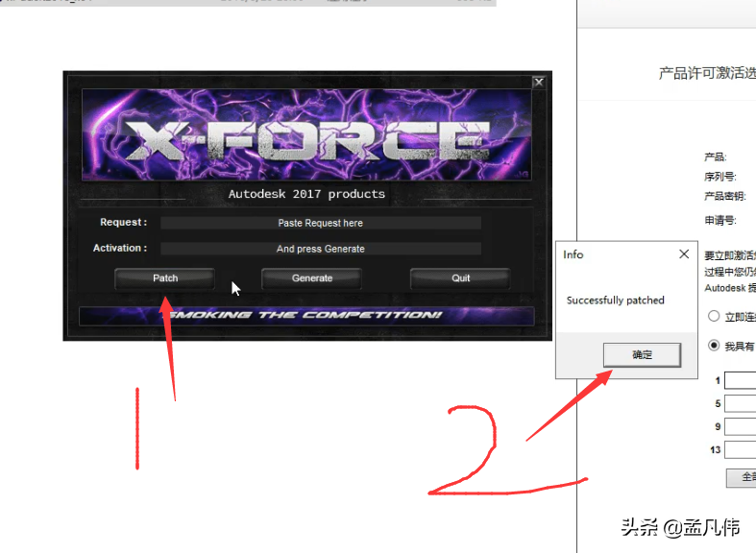Click the X-FORCE lightning banner image
The image size is (756, 553).
(306, 134)
